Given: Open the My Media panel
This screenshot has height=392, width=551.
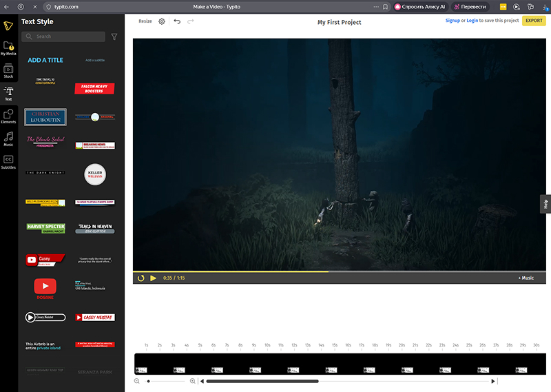Looking at the screenshot, I should pos(9,48).
